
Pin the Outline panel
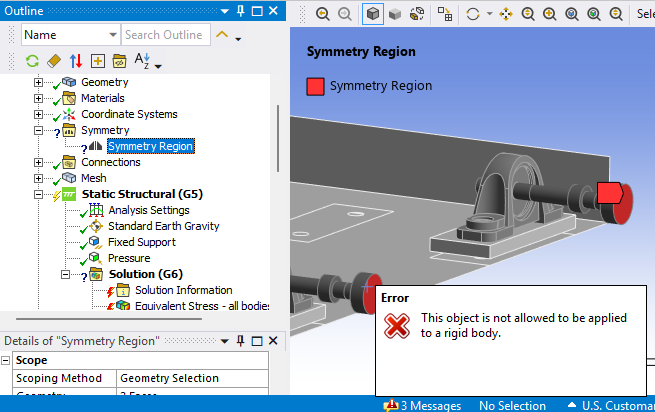coord(240,11)
